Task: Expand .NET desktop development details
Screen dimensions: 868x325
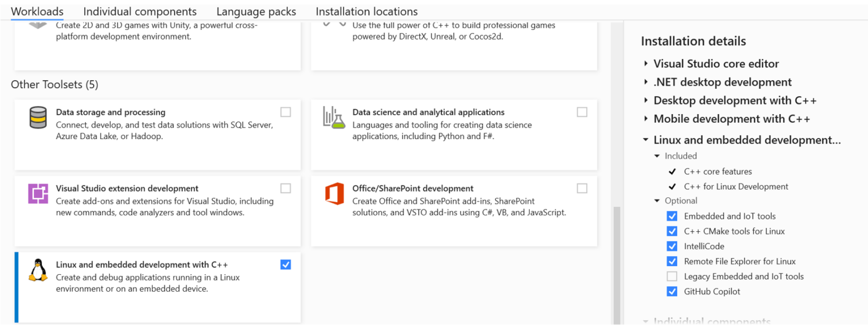Action: [x=646, y=83]
